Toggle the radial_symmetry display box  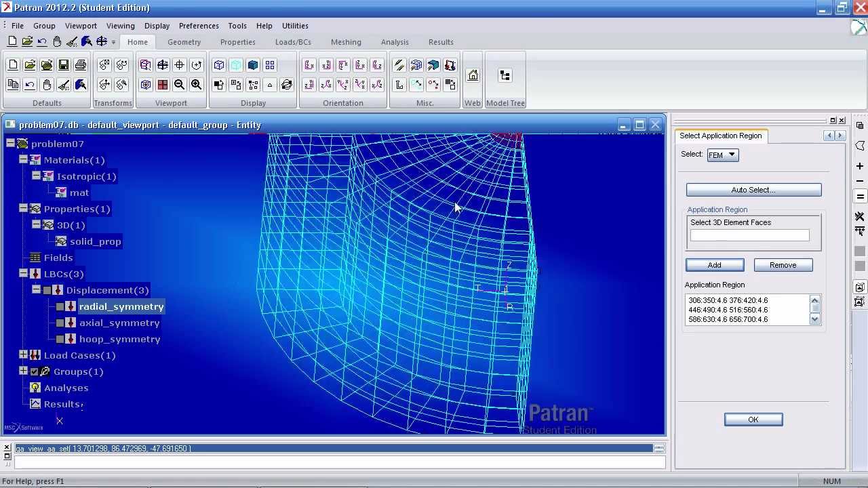60,306
